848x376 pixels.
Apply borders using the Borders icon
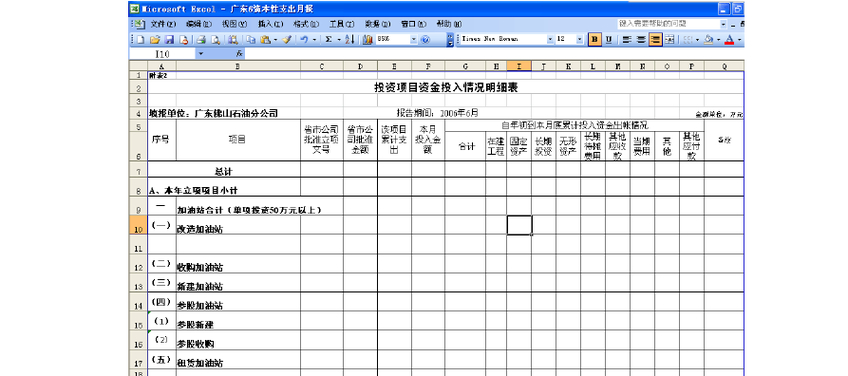pyautogui.click(x=688, y=39)
